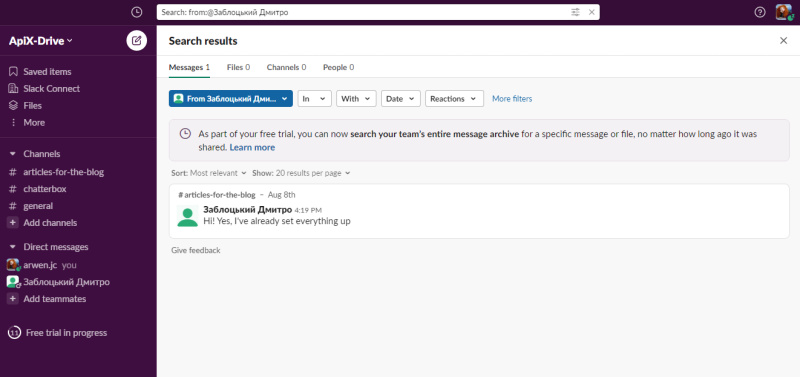Open the Date filter dropdown
The height and width of the screenshot is (377, 800).
coord(401,98)
